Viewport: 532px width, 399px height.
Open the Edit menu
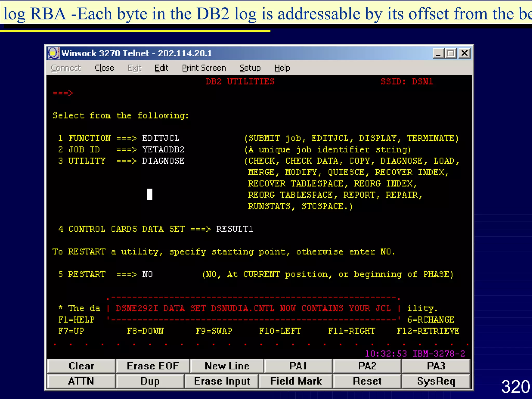pos(162,68)
